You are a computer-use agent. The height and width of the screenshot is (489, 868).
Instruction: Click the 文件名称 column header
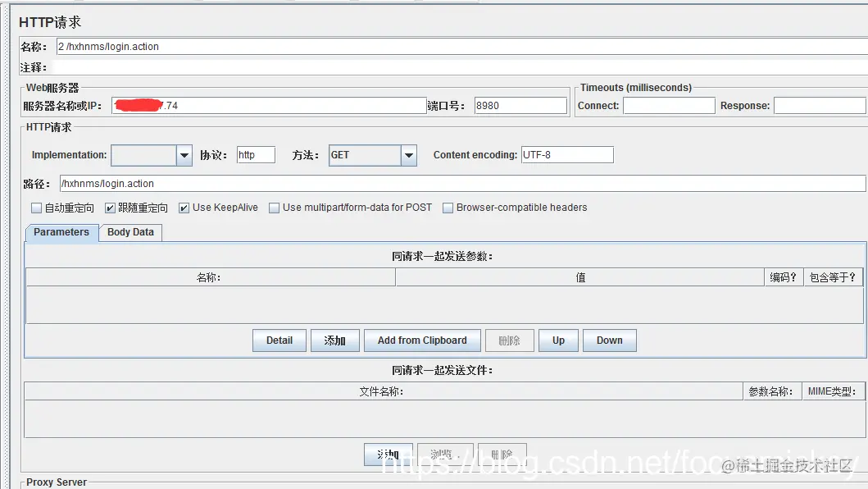click(x=383, y=391)
